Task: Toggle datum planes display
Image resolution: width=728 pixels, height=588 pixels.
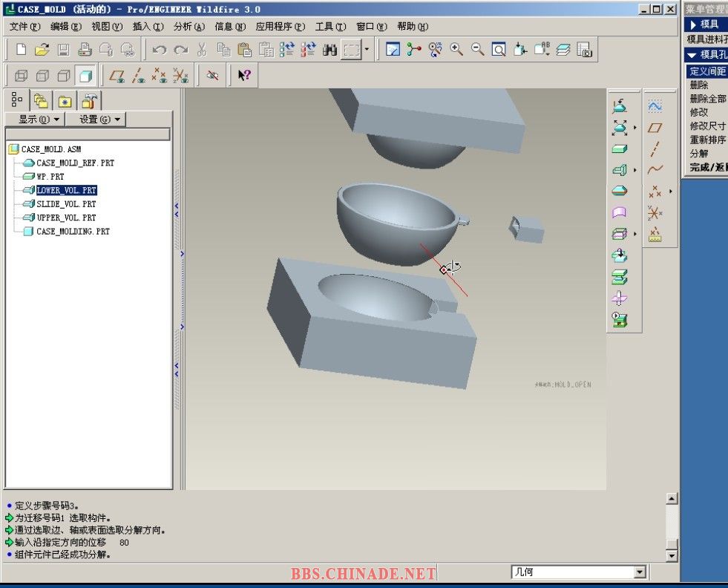Action: coord(117,76)
